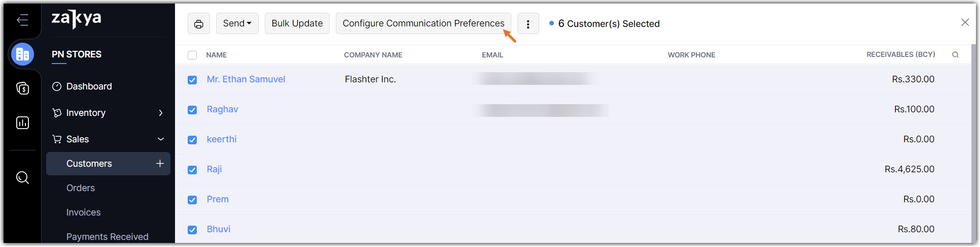The width and height of the screenshot is (980, 247).
Task: Sort by the Receivables (BCY) column header
Action: coord(900,54)
